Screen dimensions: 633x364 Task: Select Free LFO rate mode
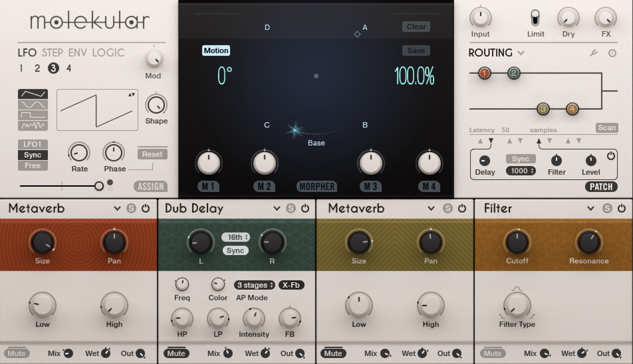point(33,165)
